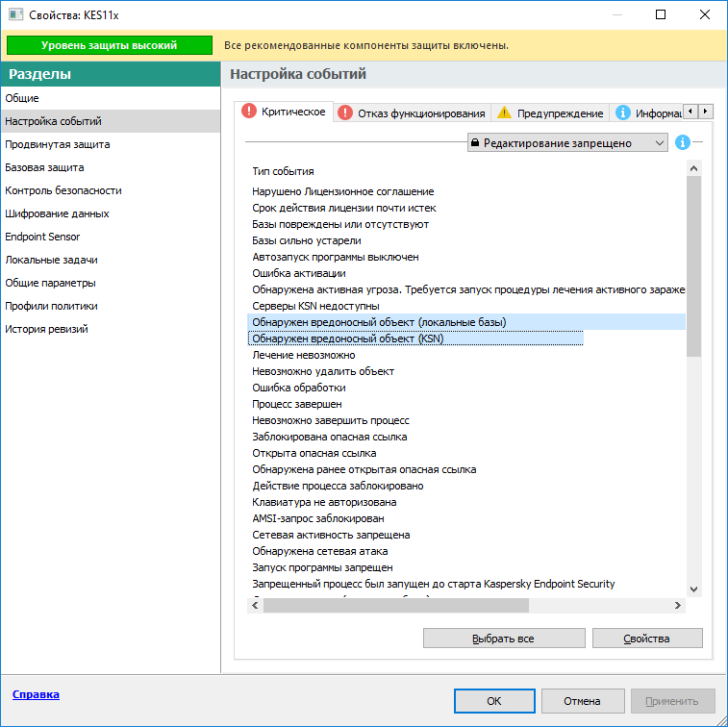
Task: Click the left arrow of the horizontal scrollbar
Action: pyautogui.click(x=255, y=605)
